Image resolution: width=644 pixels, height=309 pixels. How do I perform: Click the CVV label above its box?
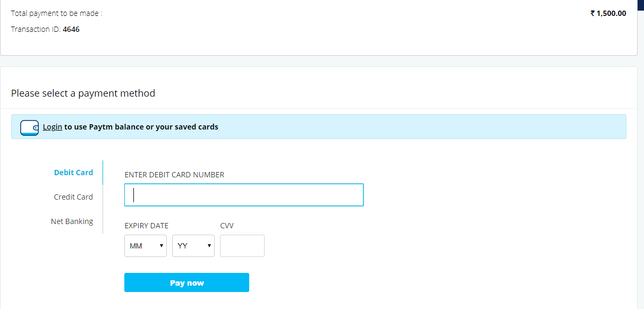(227, 225)
